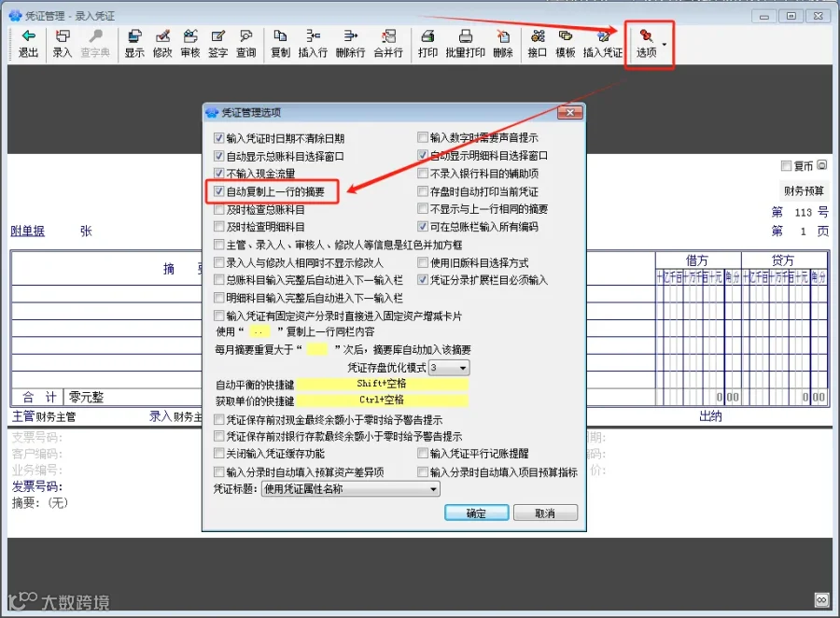
Task: Click the 批量打印 batch print icon
Action: point(465,44)
